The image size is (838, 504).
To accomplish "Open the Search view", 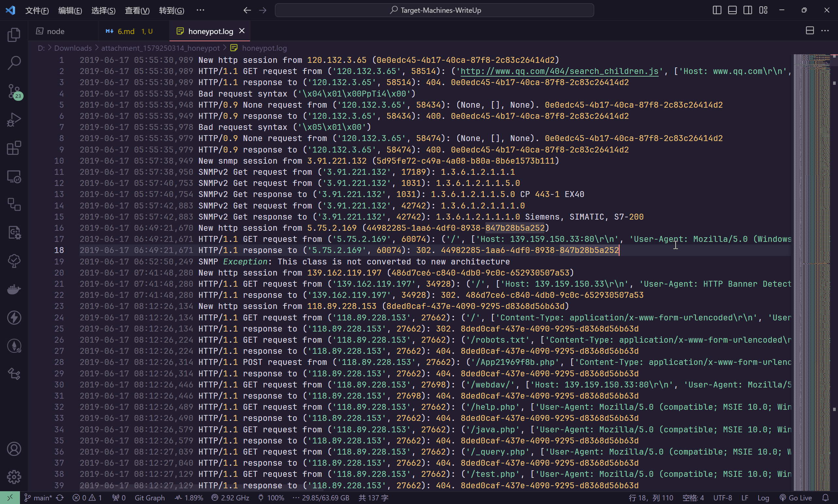I will coord(14,63).
